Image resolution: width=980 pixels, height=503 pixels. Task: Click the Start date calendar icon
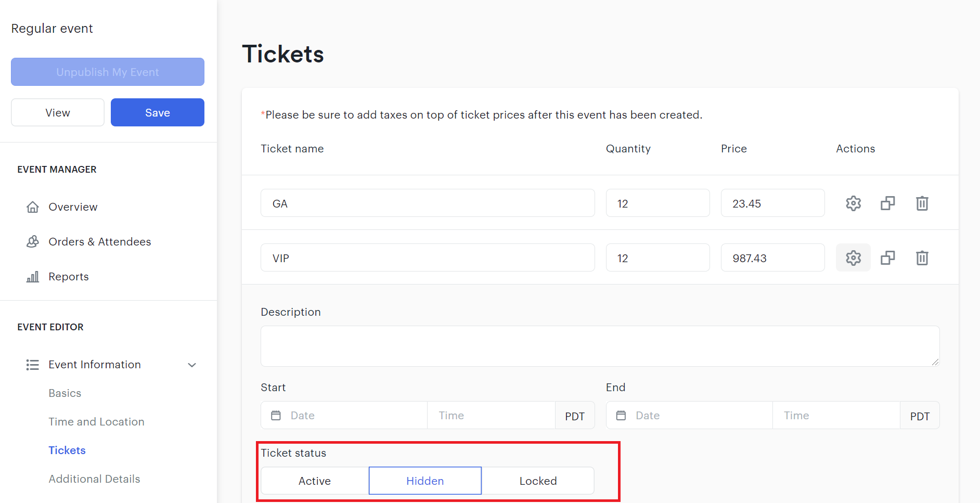pyautogui.click(x=276, y=416)
